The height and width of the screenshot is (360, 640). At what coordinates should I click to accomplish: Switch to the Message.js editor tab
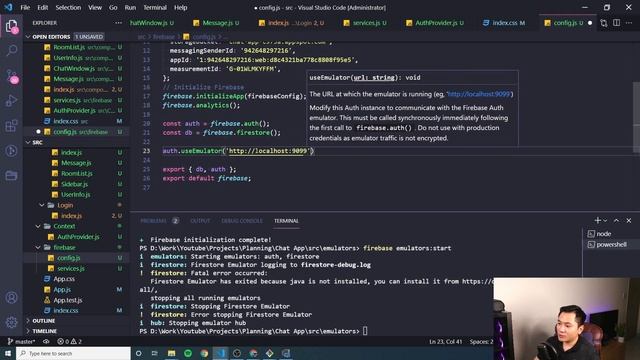click(x=216, y=23)
